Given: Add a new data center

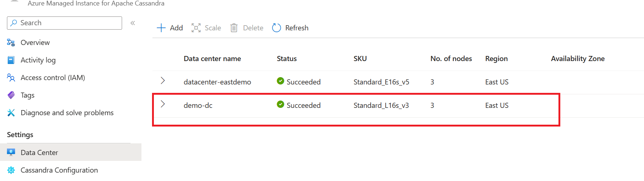Looking at the screenshot, I should 170,28.
